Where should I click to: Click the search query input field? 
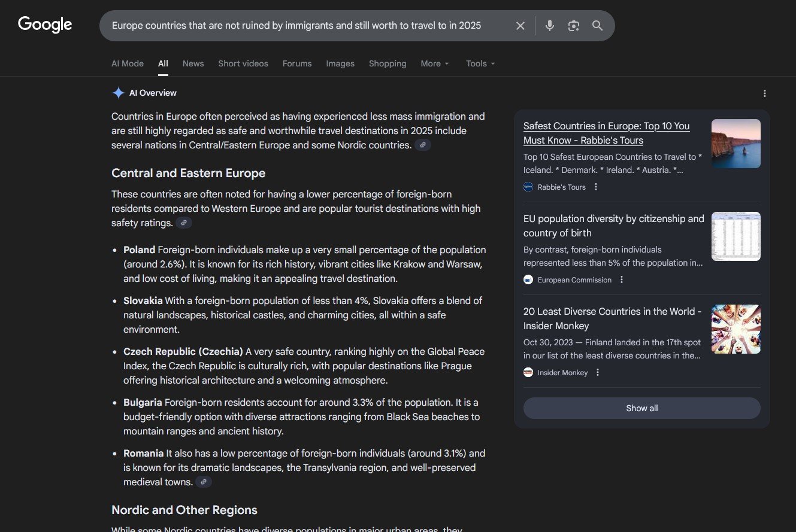click(x=299, y=26)
